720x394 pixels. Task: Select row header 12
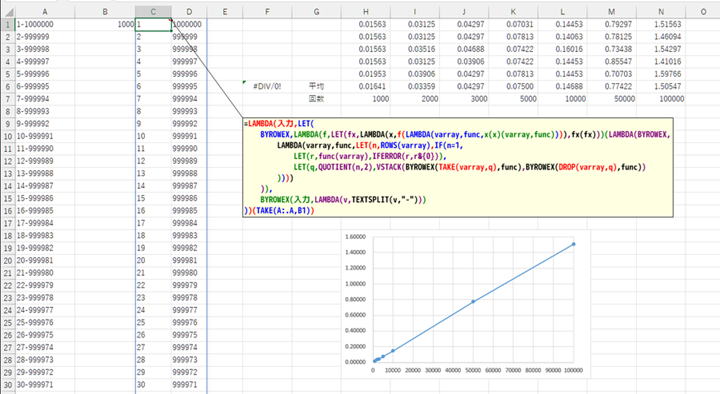7,161
